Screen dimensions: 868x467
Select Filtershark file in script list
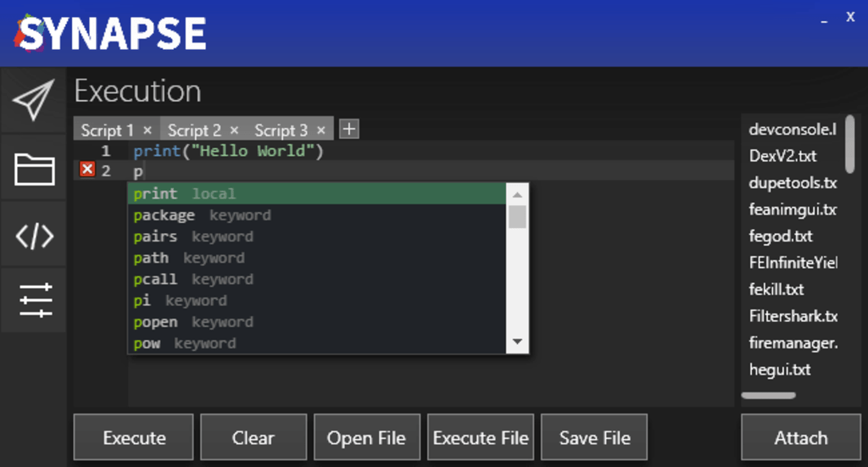pos(793,316)
